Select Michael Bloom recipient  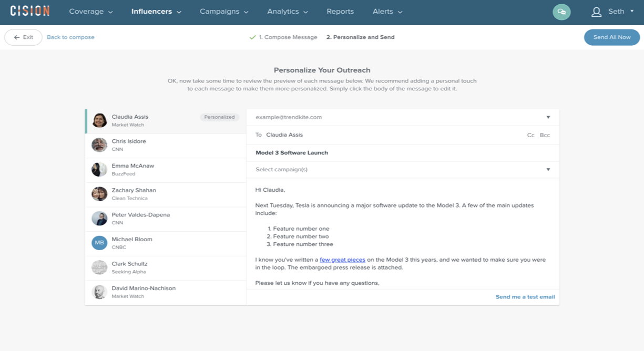point(166,243)
